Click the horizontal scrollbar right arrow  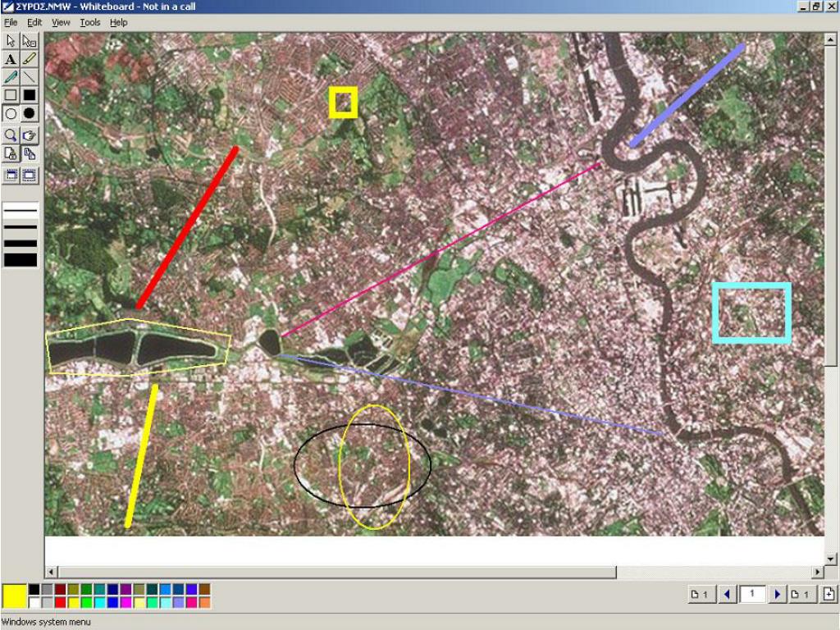pyautogui.click(x=818, y=572)
